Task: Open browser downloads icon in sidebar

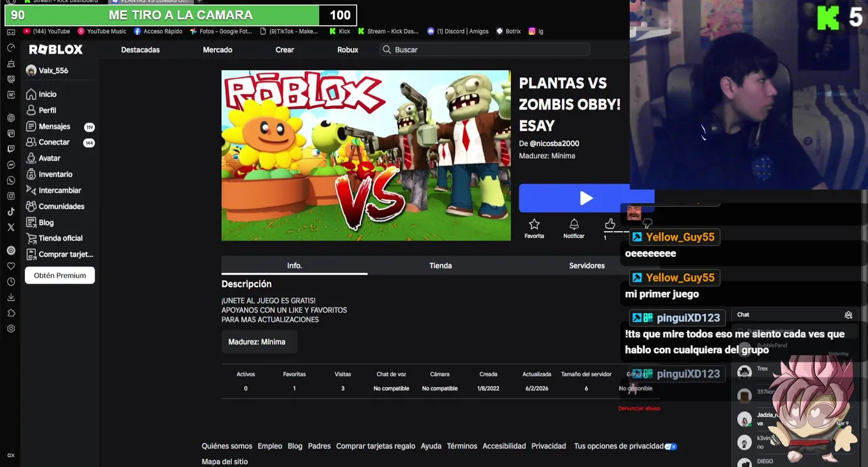Action: pyautogui.click(x=11, y=297)
